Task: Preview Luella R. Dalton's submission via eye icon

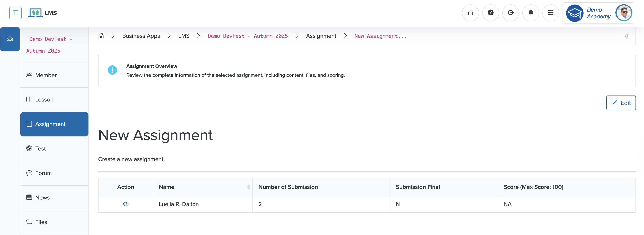Action: click(x=126, y=204)
